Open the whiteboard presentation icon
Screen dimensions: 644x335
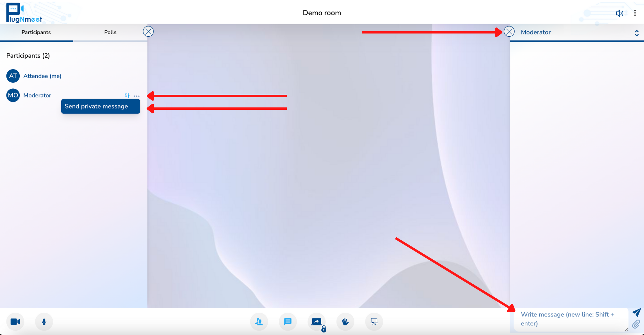[x=374, y=322]
